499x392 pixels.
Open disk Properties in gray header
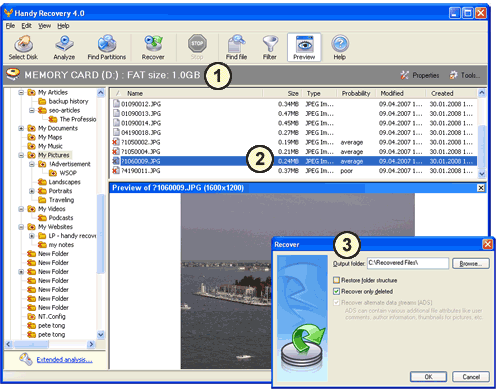[x=420, y=75]
